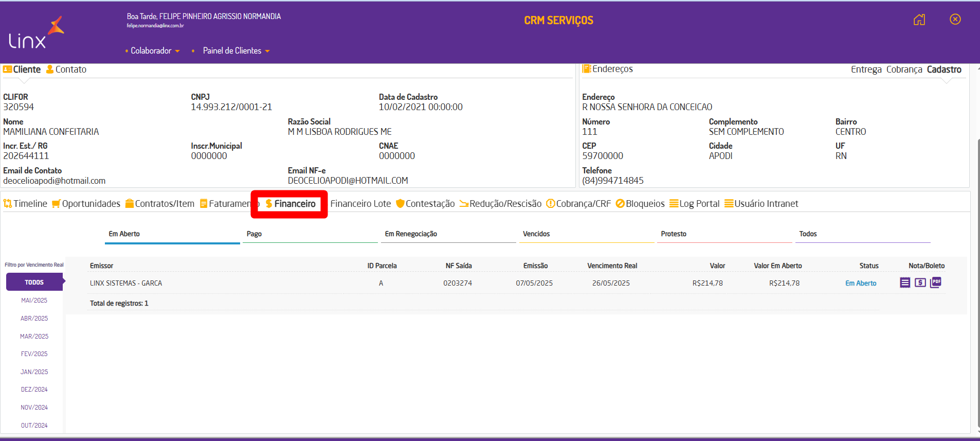
Task: Open the Cobrança/CRF tab
Action: pos(578,204)
